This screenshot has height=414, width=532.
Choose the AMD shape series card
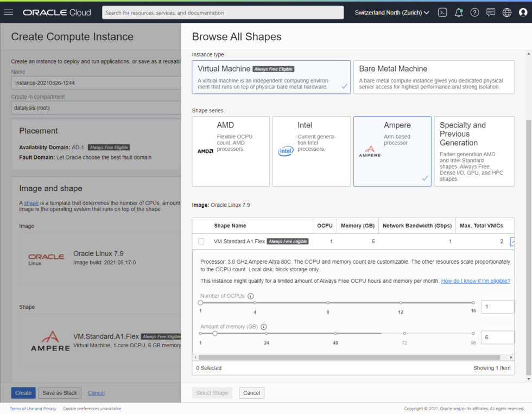pos(231,151)
